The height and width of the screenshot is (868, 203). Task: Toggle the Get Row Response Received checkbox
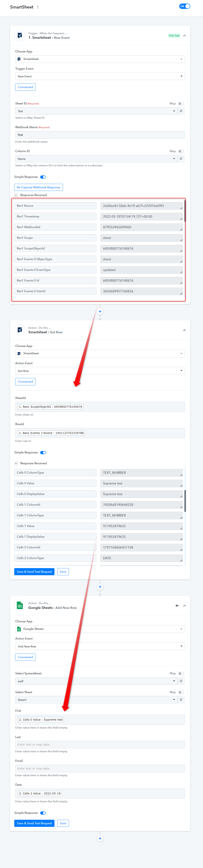[16, 464]
